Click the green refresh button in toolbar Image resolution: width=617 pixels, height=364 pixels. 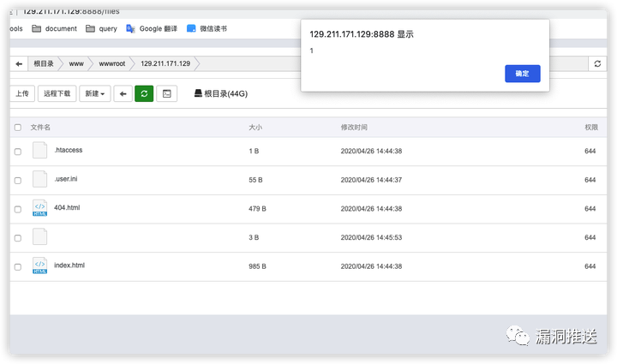pos(144,93)
